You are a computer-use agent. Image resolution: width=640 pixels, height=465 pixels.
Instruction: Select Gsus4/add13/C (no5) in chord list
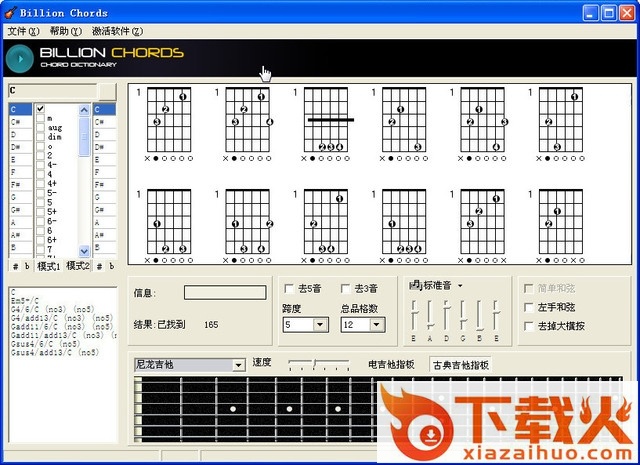[55, 352]
